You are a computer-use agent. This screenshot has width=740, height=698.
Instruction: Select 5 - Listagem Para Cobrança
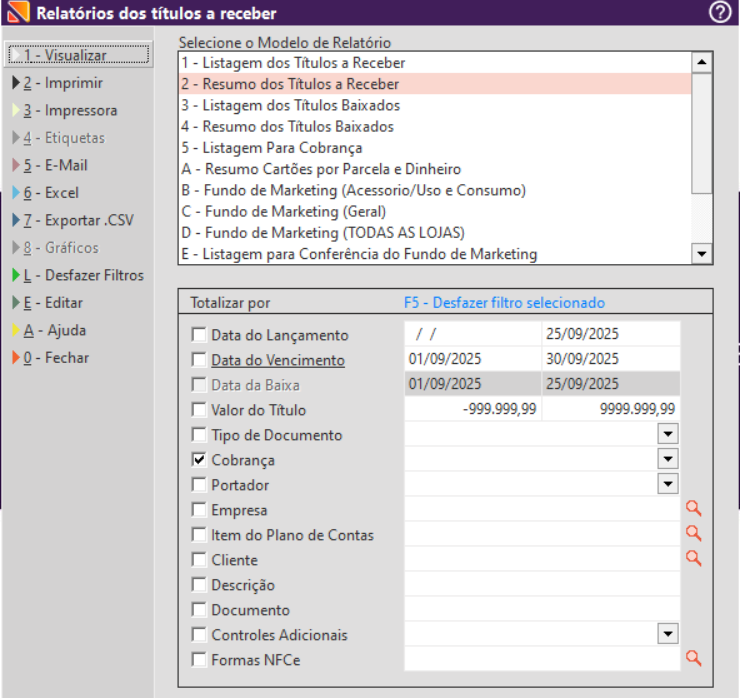[435, 148]
